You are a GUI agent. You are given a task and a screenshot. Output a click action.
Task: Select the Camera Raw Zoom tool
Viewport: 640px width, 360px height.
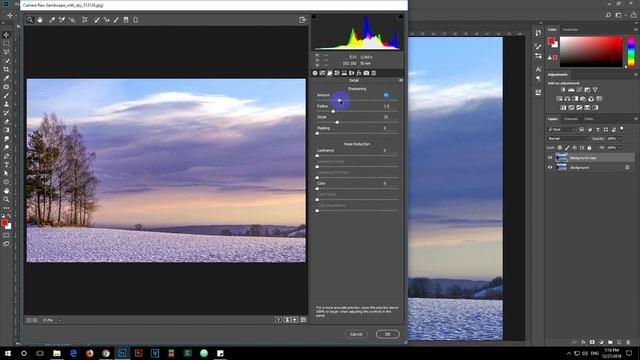(x=30, y=20)
